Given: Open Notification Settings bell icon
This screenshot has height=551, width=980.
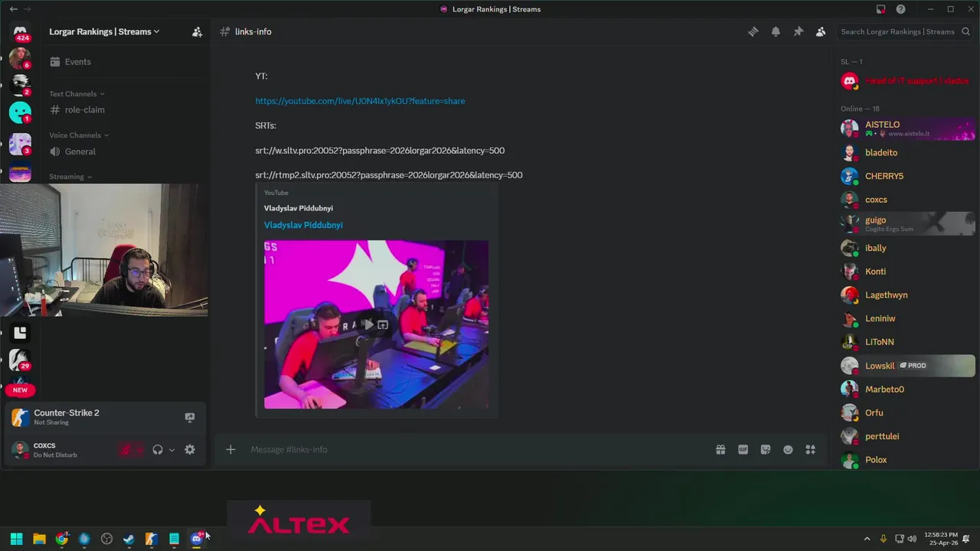Looking at the screenshot, I should click(x=776, y=31).
